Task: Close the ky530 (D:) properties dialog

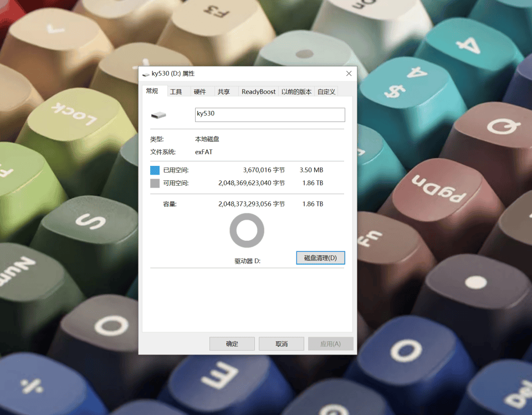Action: 349,74
